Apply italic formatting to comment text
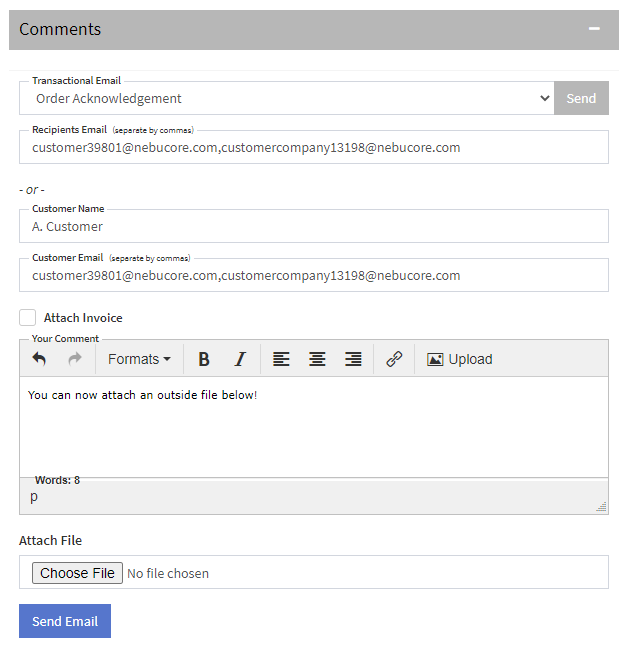The width and height of the screenshot is (628, 652). (x=240, y=359)
